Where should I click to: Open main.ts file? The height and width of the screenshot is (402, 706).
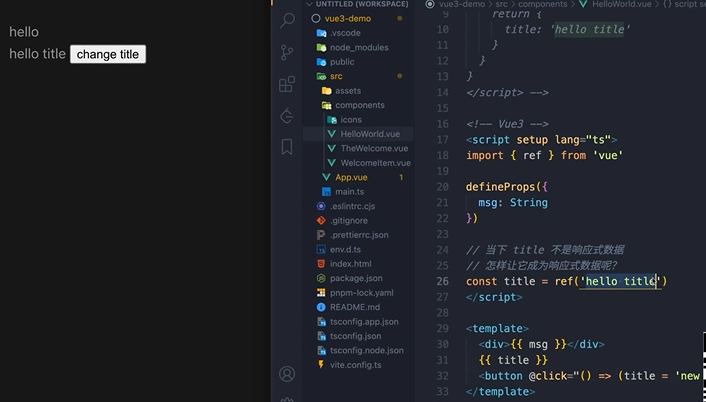tap(349, 191)
